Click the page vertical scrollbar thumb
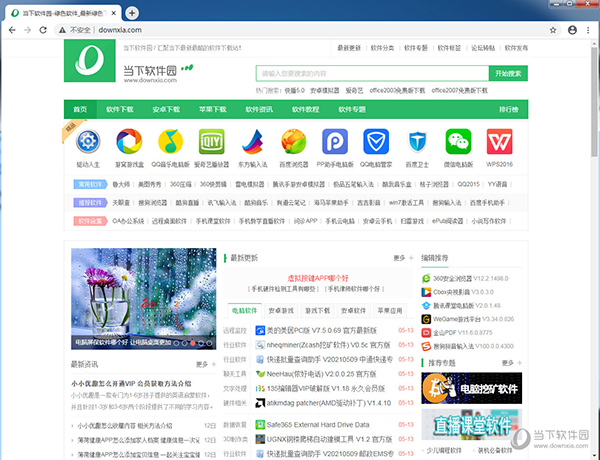 pyautogui.click(x=594, y=101)
